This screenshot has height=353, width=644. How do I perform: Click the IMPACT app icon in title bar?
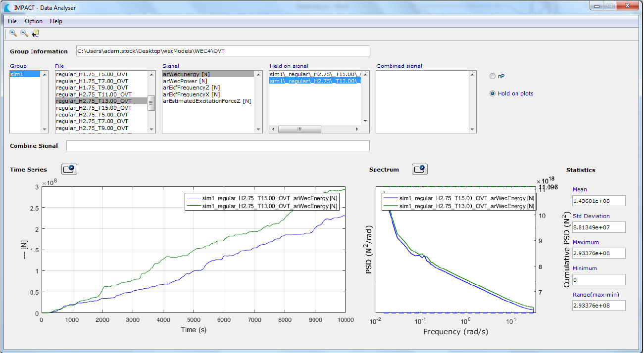pos(7,7)
